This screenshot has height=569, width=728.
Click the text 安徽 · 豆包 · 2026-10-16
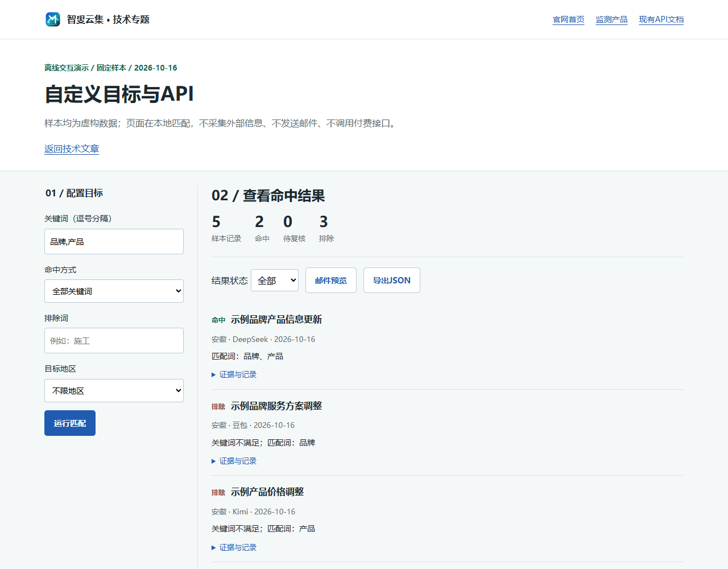click(x=253, y=425)
